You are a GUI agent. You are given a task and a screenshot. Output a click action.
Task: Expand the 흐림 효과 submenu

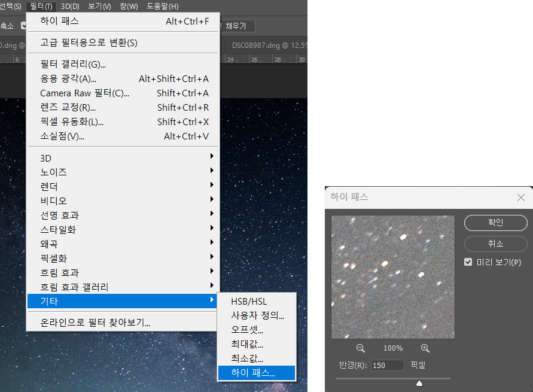(x=123, y=273)
